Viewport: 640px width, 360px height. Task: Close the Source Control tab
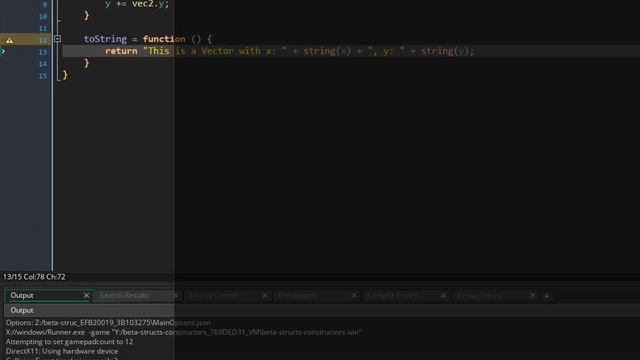pyautogui.click(x=265, y=295)
